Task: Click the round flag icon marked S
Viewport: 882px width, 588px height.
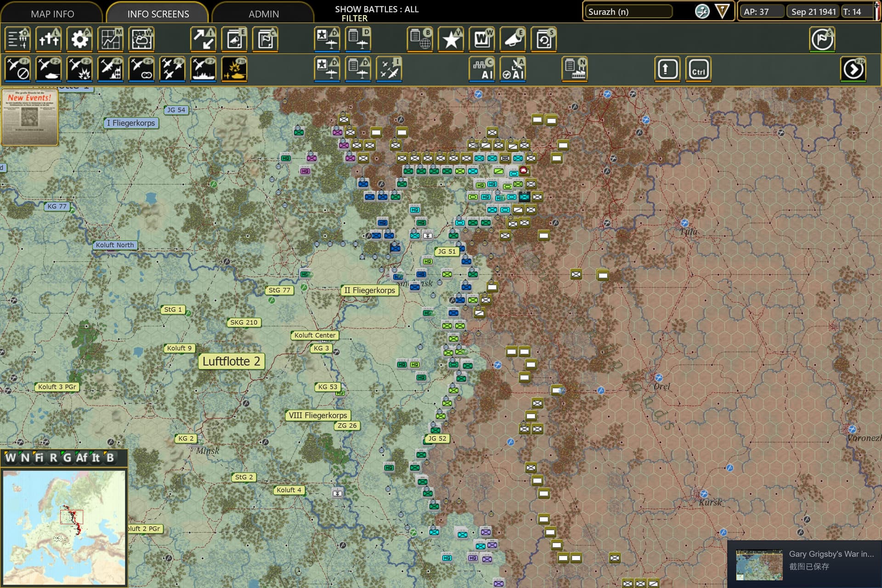Action: (822, 39)
